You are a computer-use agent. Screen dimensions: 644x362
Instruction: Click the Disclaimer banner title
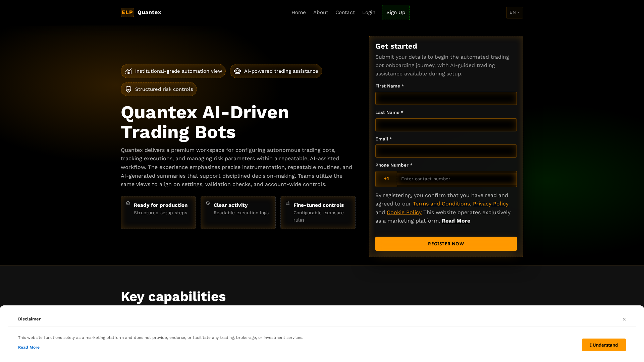[x=30, y=319]
